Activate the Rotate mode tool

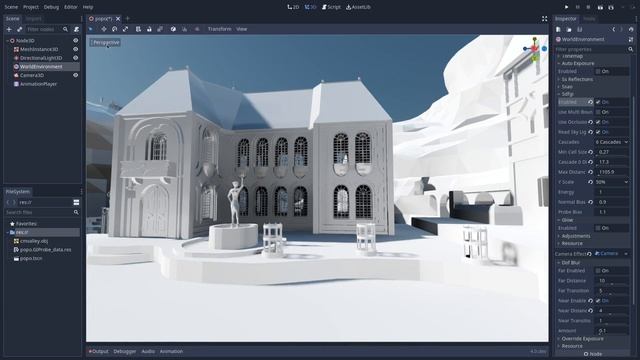click(x=115, y=29)
